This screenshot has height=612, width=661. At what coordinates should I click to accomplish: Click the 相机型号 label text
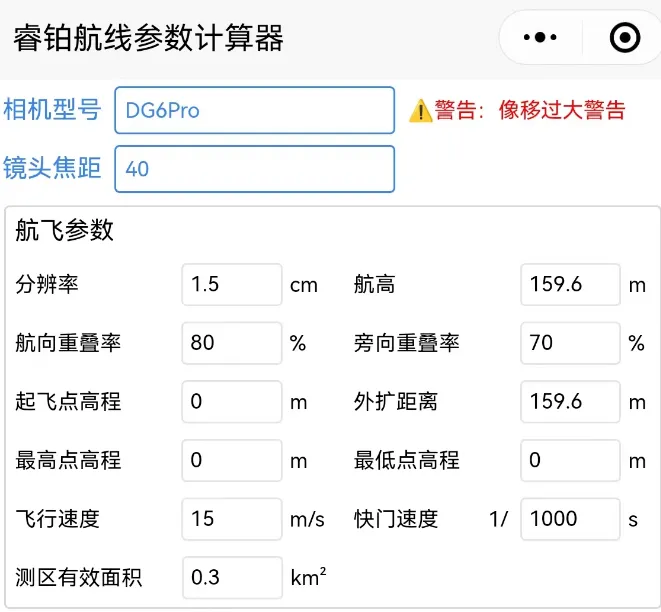click(52, 110)
